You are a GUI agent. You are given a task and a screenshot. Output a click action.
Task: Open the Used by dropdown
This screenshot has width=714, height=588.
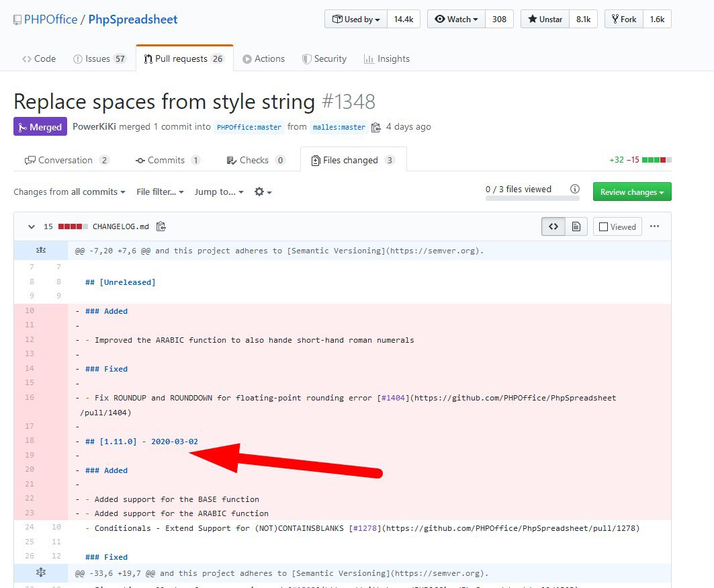[x=356, y=19]
